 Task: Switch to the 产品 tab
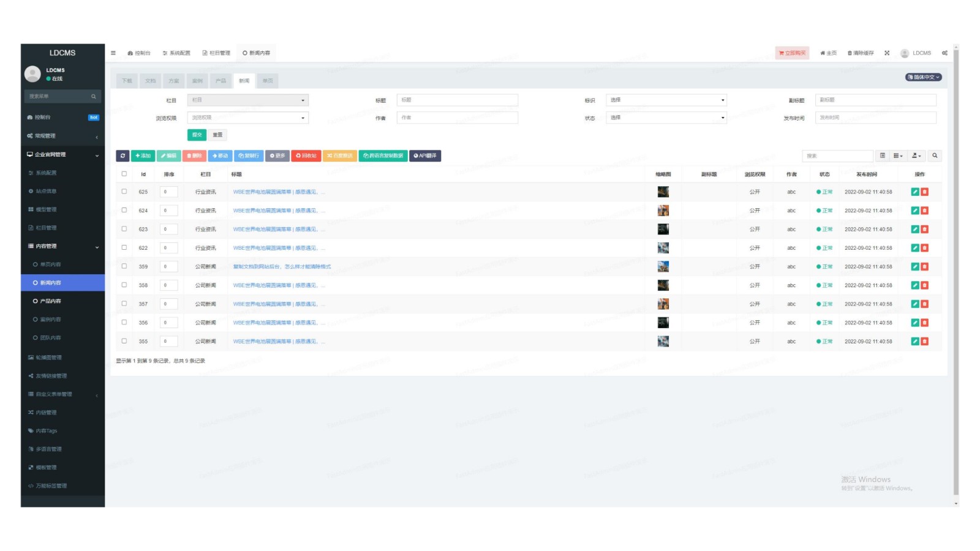point(221,81)
